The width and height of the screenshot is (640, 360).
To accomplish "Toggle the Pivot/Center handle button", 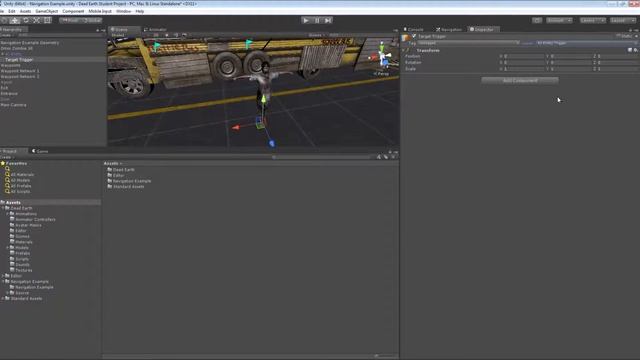I will pyautogui.click(x=70, y=20).
